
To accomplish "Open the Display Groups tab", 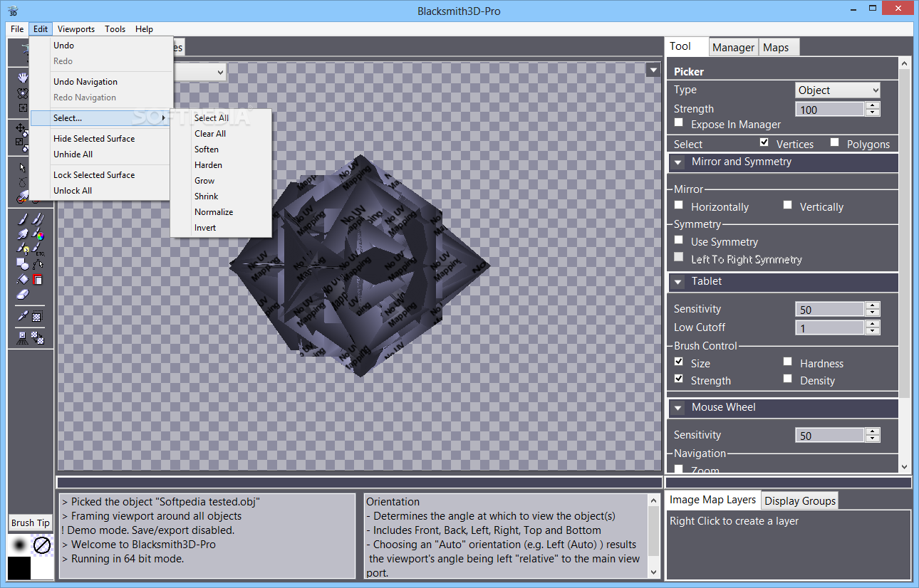I will pos(800,500).
